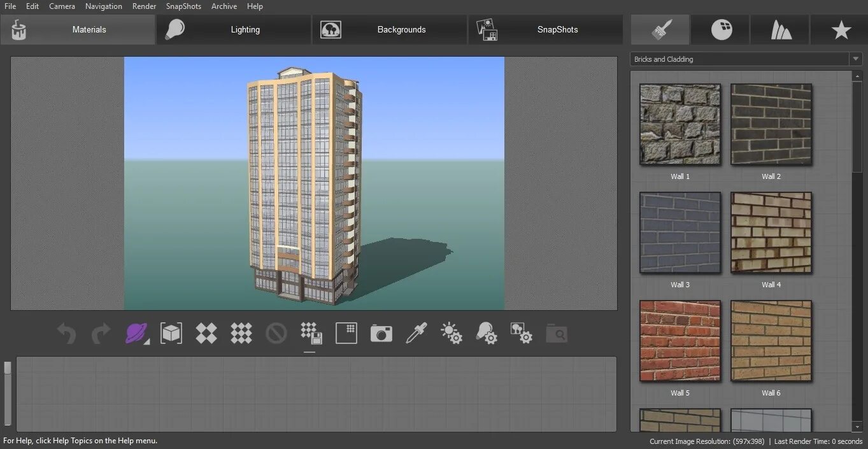Open the Help menu

(x=255, y=6)
